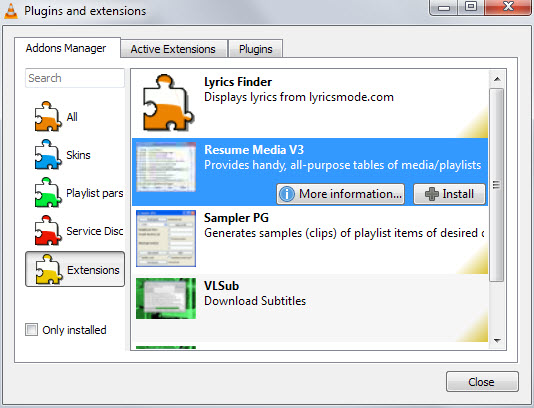
Task: Click the VLC cone icon in title bar
Action: click(x=11, y=10)
